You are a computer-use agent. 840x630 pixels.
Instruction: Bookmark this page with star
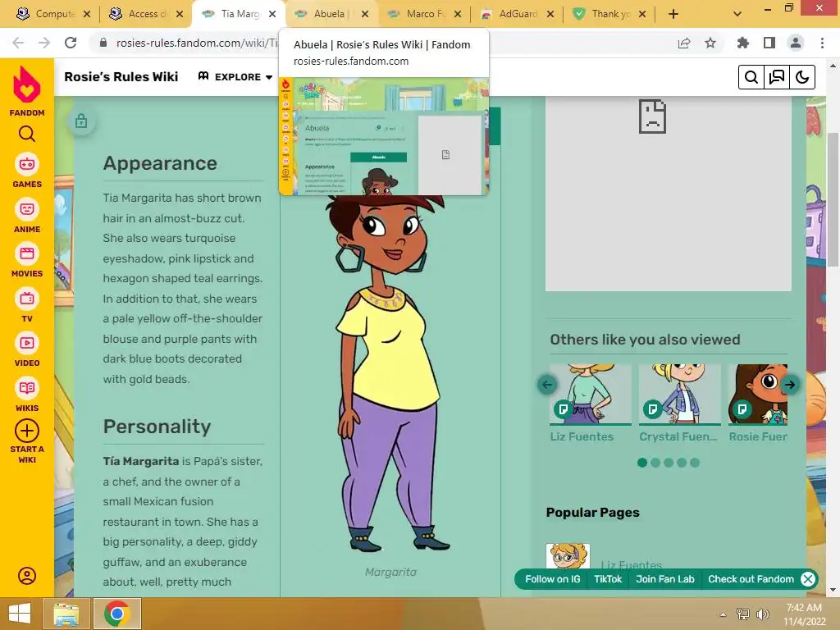coord(710,43)
